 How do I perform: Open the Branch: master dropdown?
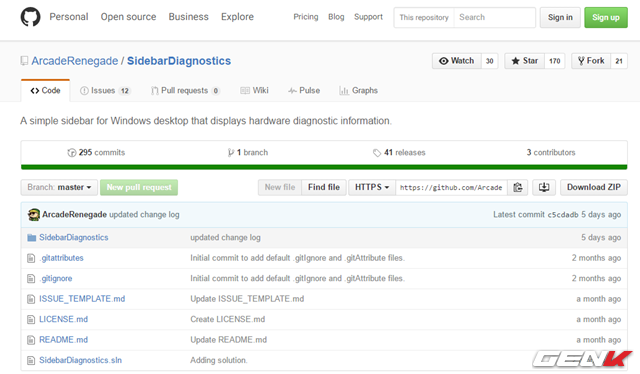pyautogui.click(x=59, y=187)
